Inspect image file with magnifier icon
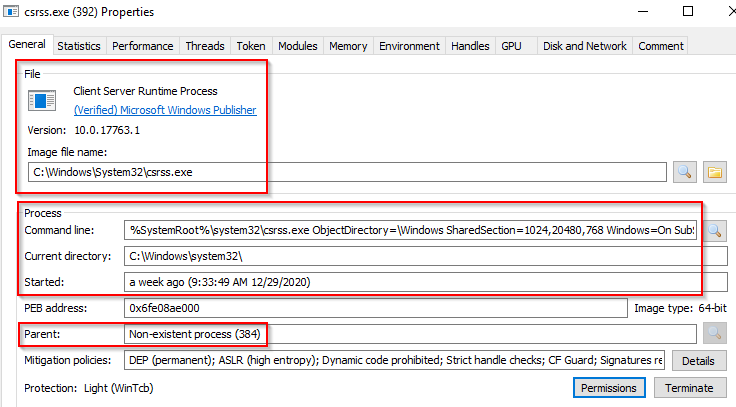The height and width of the screenshot is (407, 736). click(684, 172)
